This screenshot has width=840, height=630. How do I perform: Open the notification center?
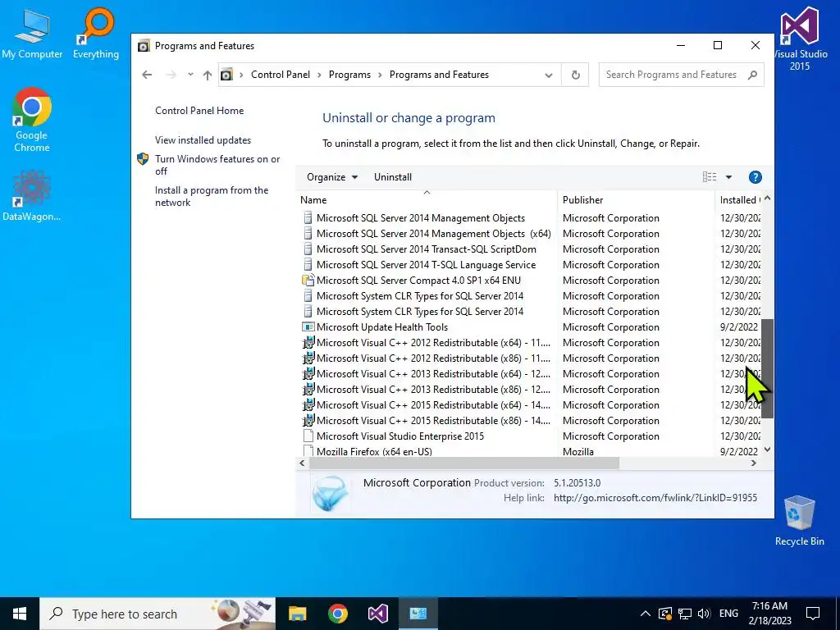(813, 614)
